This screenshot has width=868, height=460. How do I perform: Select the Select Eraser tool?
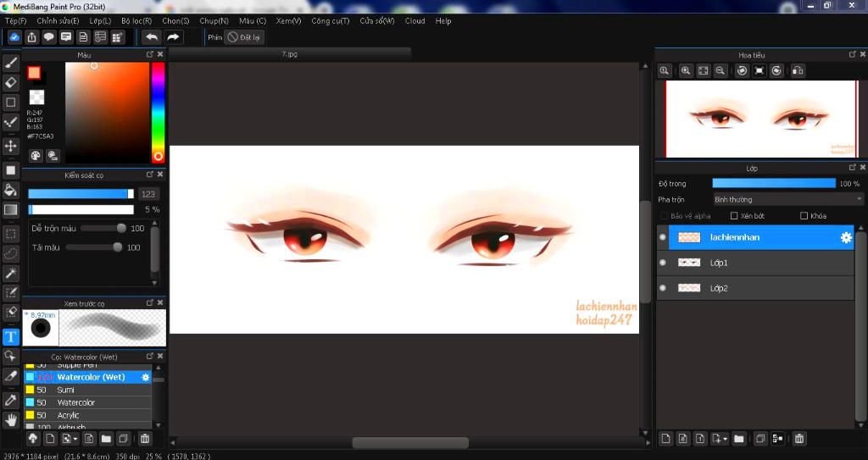pos(10,313)
